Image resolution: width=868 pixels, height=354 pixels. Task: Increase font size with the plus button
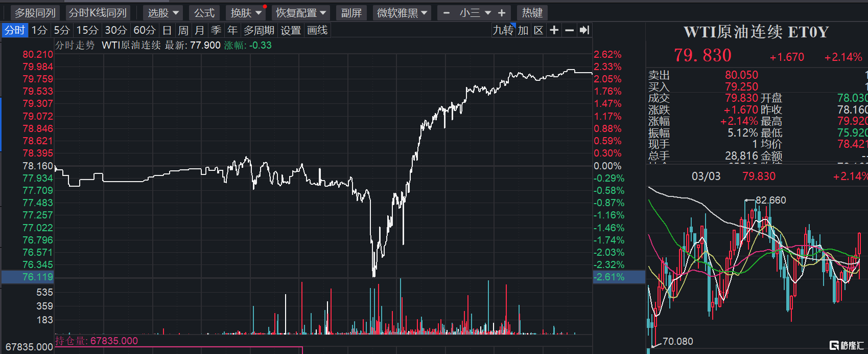pos(502,13)
